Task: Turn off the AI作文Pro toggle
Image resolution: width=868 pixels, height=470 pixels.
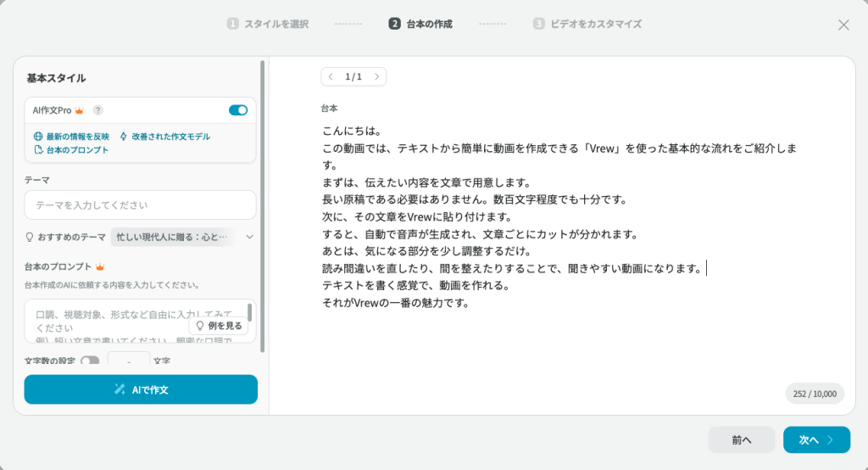Action: [238, 110]
